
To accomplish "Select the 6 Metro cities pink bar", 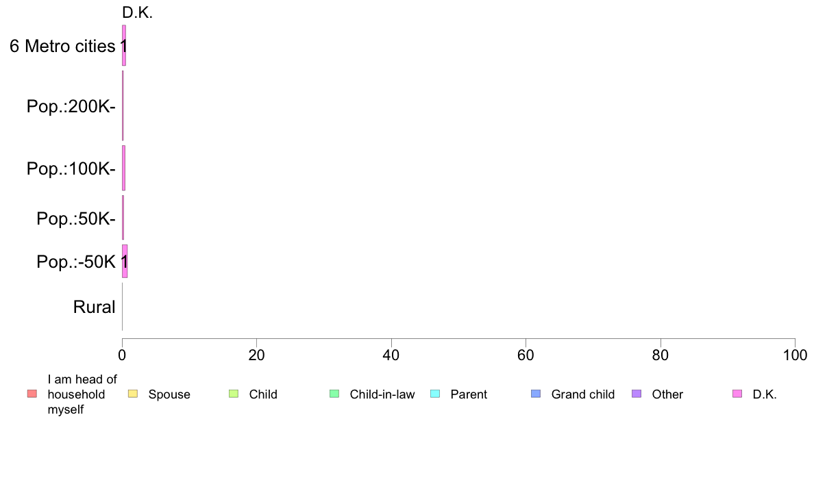I will click(x=124, y=46).
